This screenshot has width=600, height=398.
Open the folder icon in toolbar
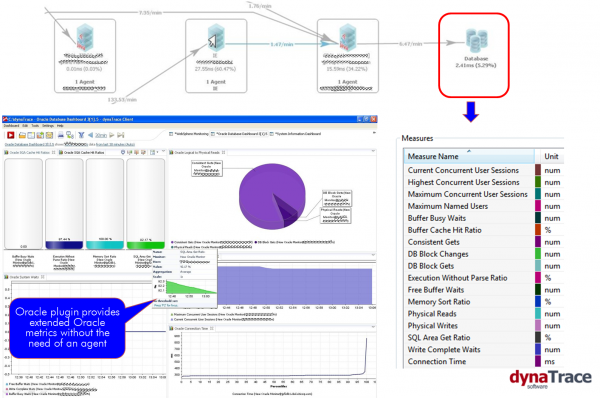22,135
